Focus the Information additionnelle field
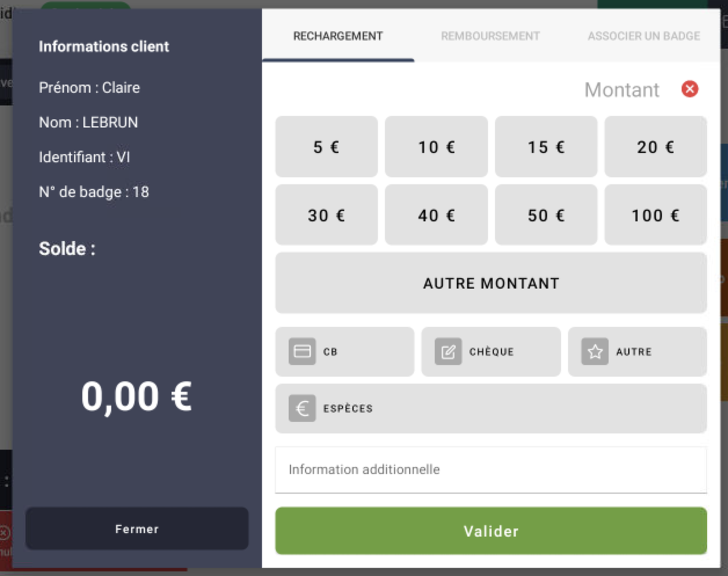 coord(490,469)
